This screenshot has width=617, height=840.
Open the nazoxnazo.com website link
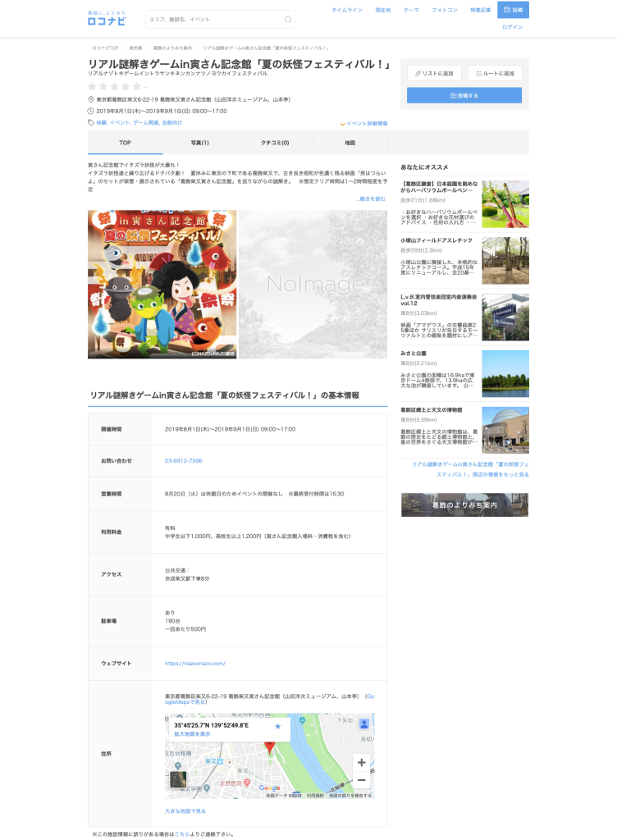coord(194,663)
